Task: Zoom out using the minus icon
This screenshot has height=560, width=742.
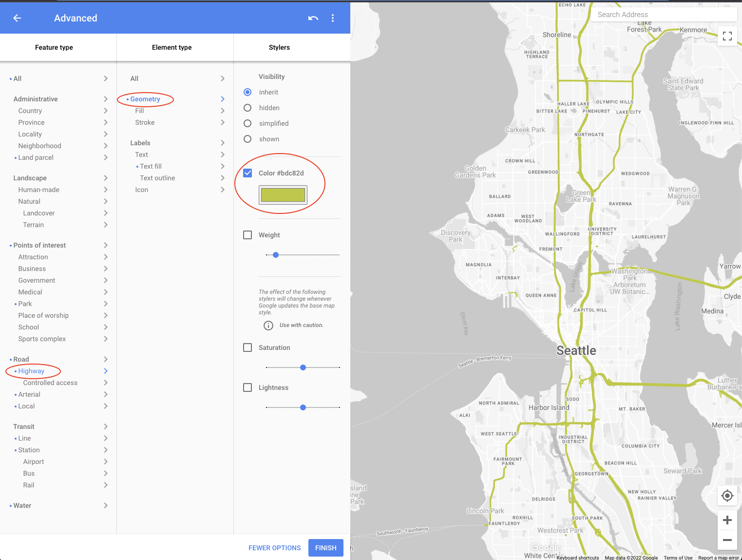Action: [x=727, y=540]
